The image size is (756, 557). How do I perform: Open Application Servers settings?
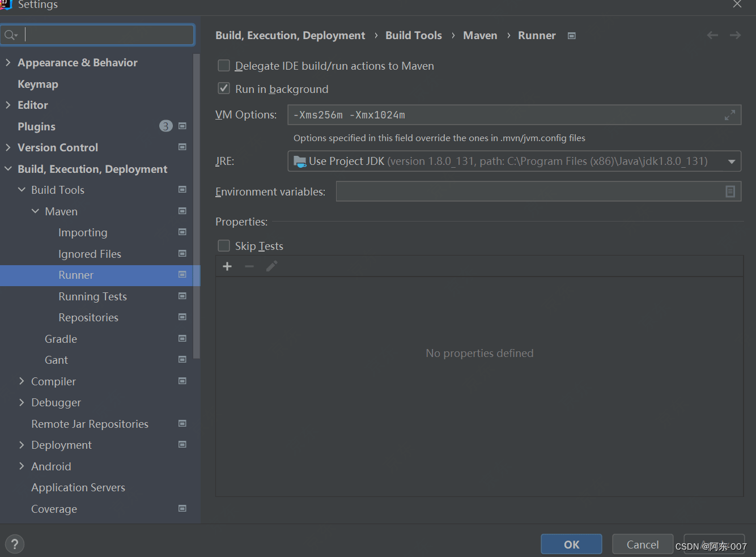78,487
